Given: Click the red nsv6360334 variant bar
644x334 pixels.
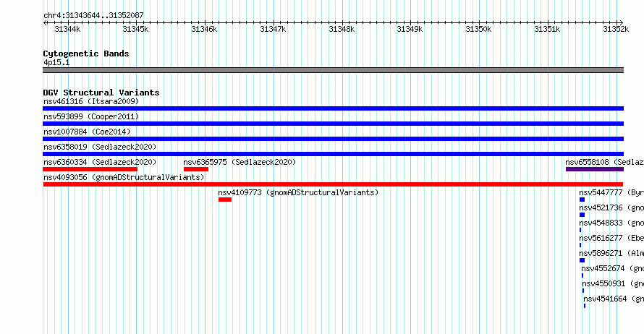Looking at the screenshot, I should point(90,169).
